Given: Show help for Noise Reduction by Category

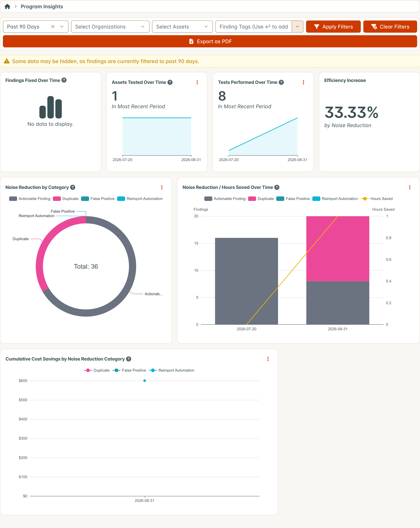Looking at the screenshot, I should click(73, 187).
